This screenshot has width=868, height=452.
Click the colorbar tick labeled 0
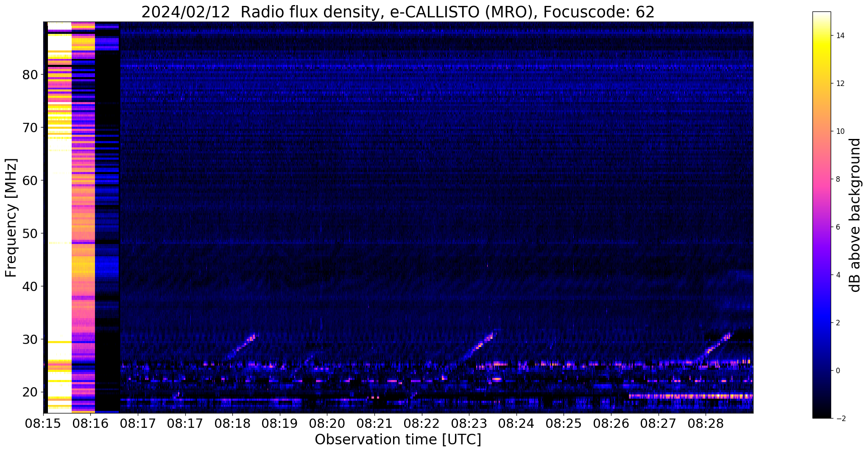click(838, 371)
